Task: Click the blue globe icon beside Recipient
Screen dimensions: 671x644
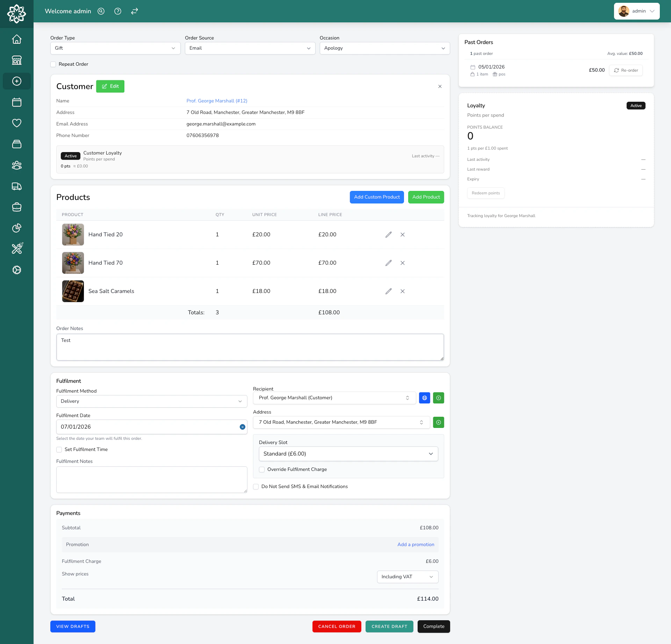Action: click(x=424, y=398)
